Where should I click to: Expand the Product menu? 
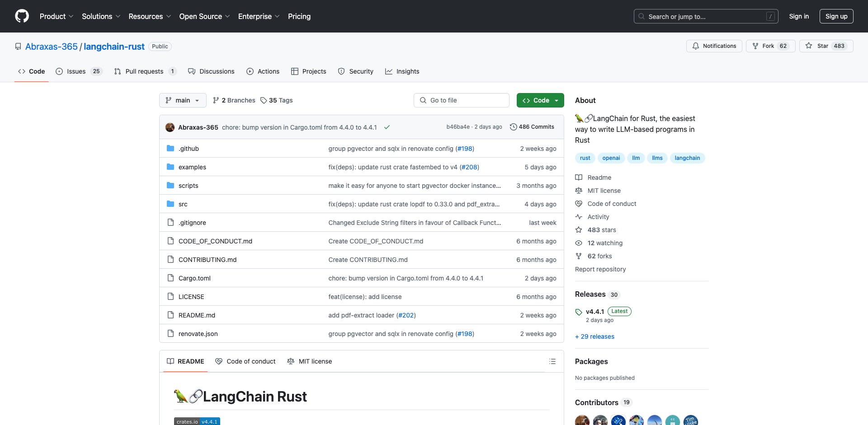[x=57, y=16]
